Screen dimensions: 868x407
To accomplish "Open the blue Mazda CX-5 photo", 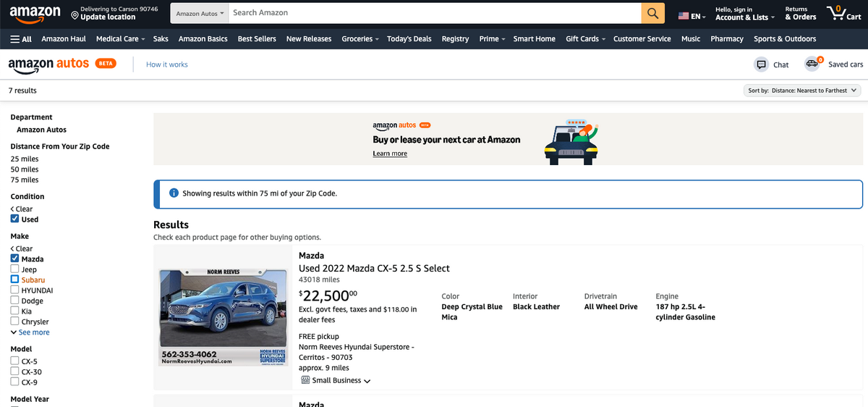I will pyautogui.click(x=224, y=317).
